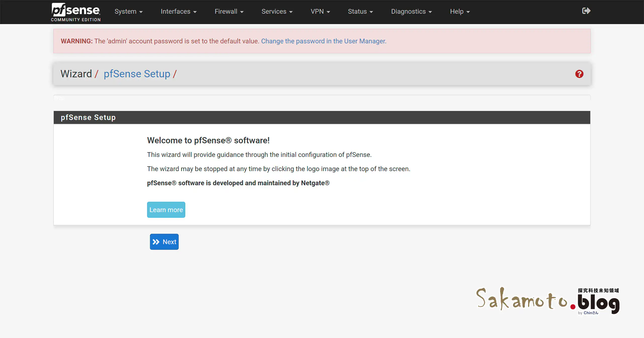Image resolution: width=644 pixels, height=338 pixels.
Task: Open the User Manager password change link
Action: pos(324,41)
